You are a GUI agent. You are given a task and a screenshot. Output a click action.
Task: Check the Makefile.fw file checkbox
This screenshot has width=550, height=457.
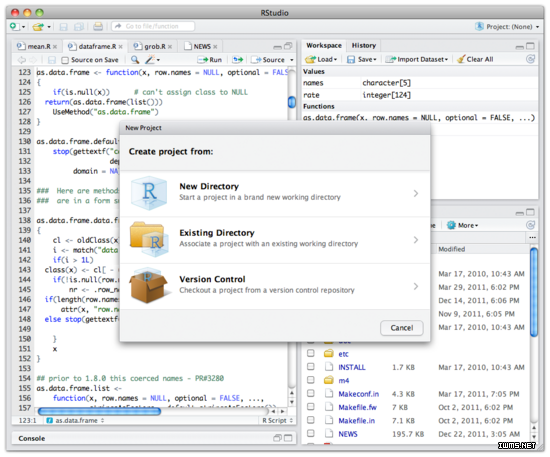point(311,406)
